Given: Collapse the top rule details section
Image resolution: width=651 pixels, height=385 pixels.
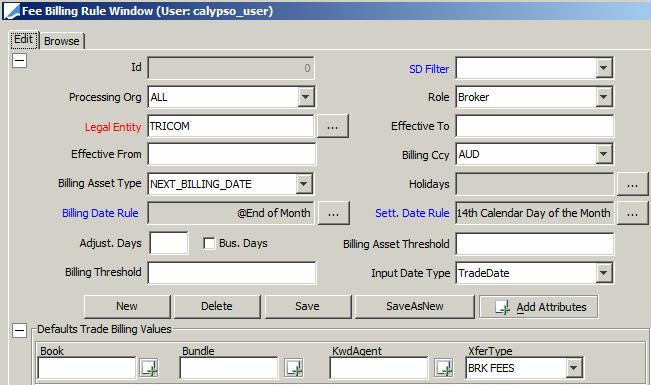Looking at the screenshot, I should coord(19,61).
